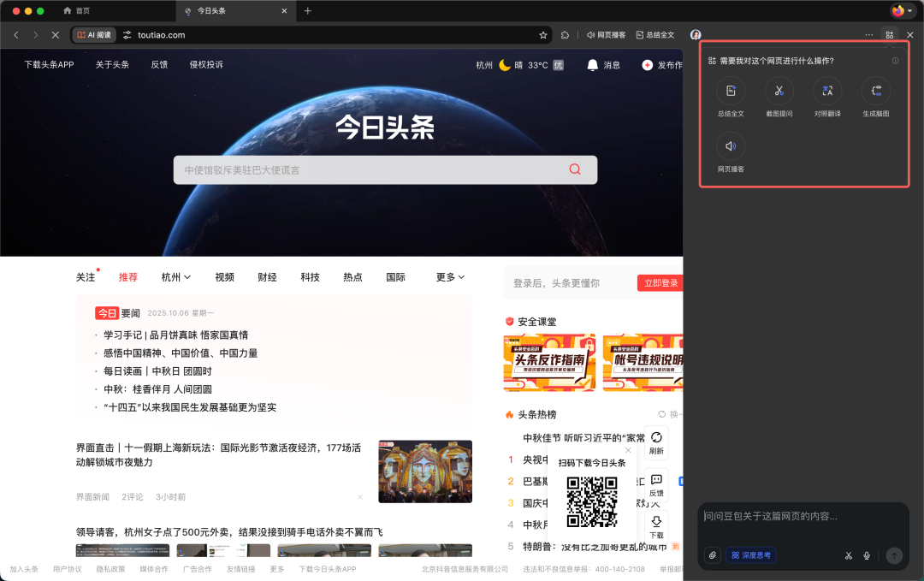This screenshot has width=924, height=581.
Task: Open the 更多 dropdown in navigation
Action: tap(448, 276)
